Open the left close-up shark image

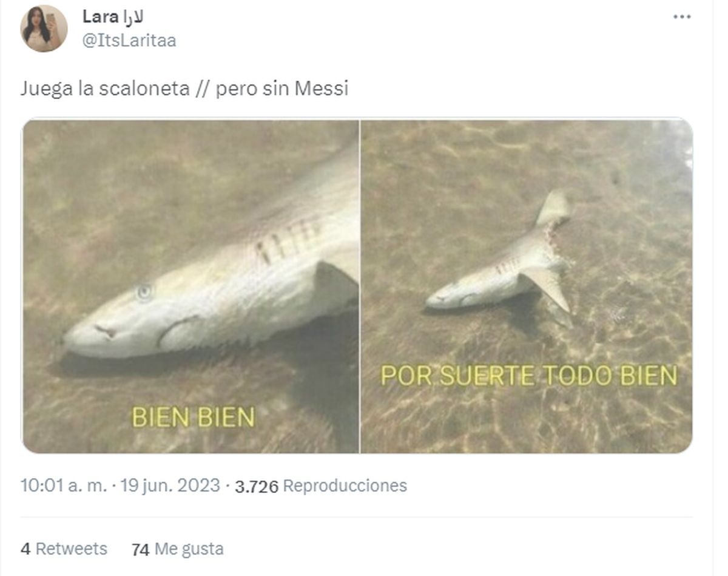point(190,286)
